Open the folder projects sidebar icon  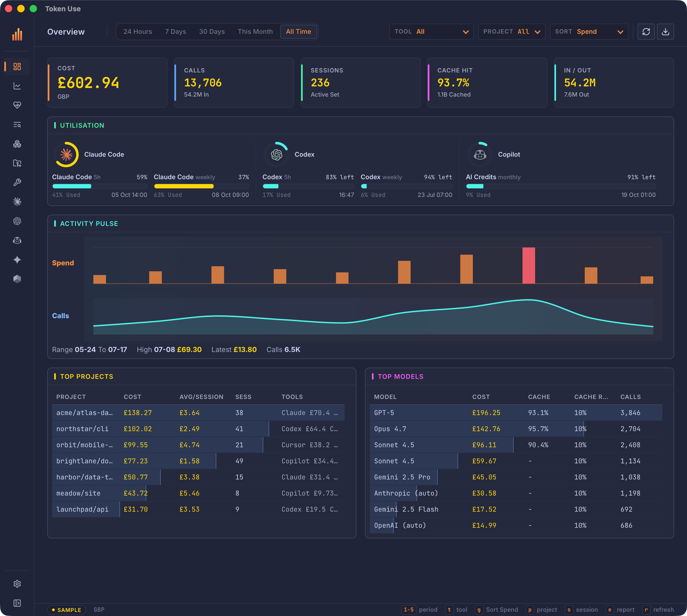[x=17, y=163]
